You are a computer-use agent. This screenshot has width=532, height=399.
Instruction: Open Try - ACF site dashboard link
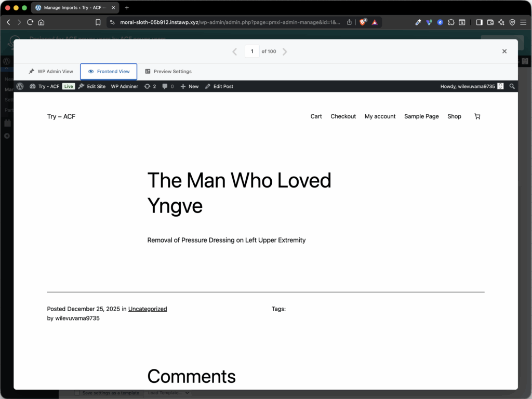click(45, 87)
